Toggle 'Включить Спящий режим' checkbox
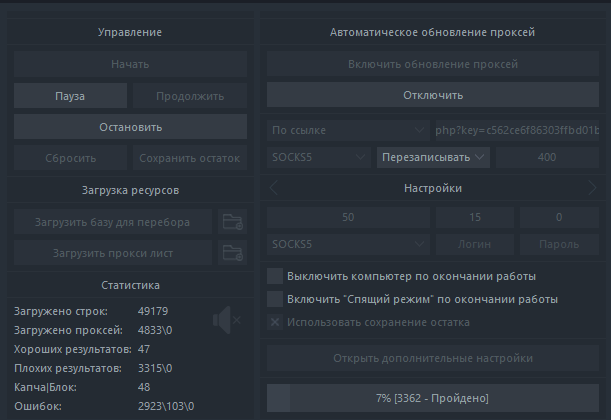 (275, 299)
